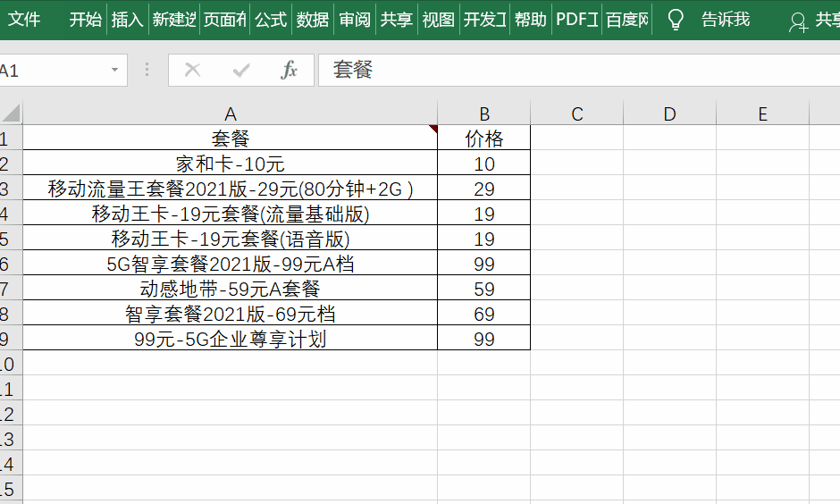Select the row 9 header
The height and width of the screenshot is (504, 840).
(x=11, y=339)
